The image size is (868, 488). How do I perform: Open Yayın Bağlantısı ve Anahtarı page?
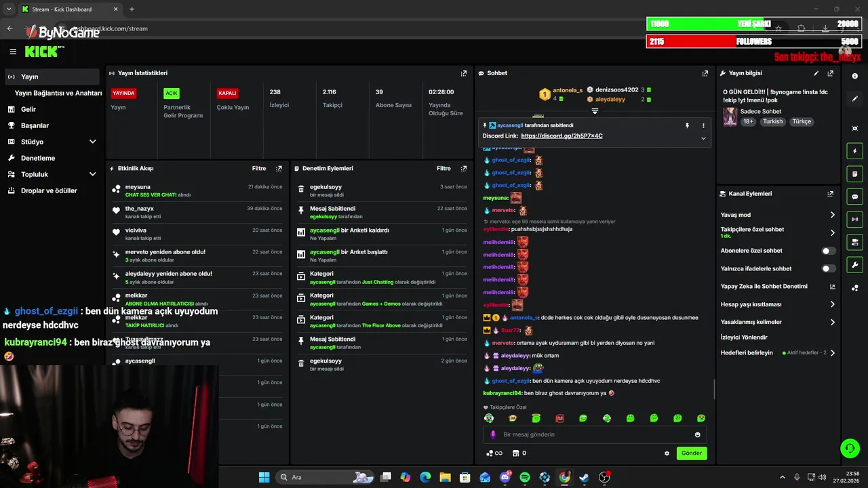point(58,93)
